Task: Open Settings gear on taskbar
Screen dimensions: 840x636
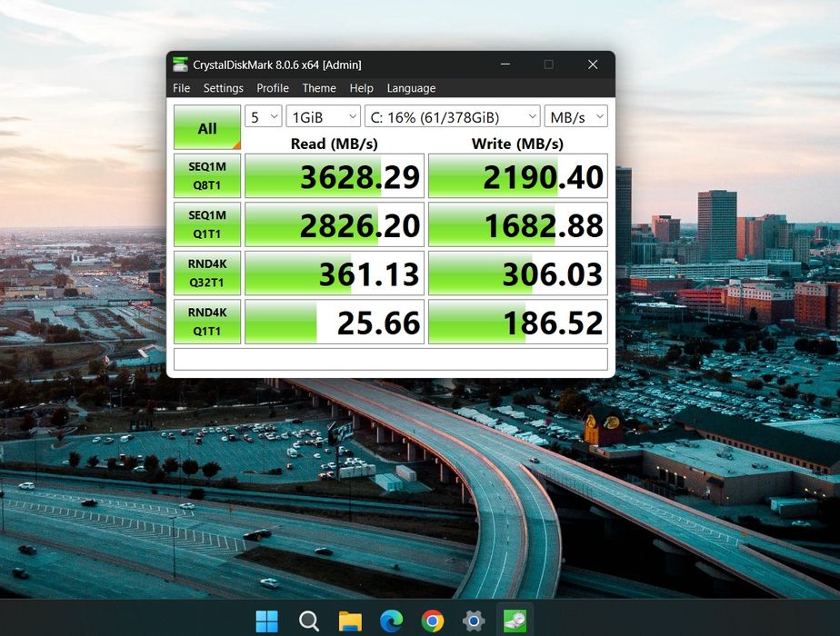Action: click(474, 621)
